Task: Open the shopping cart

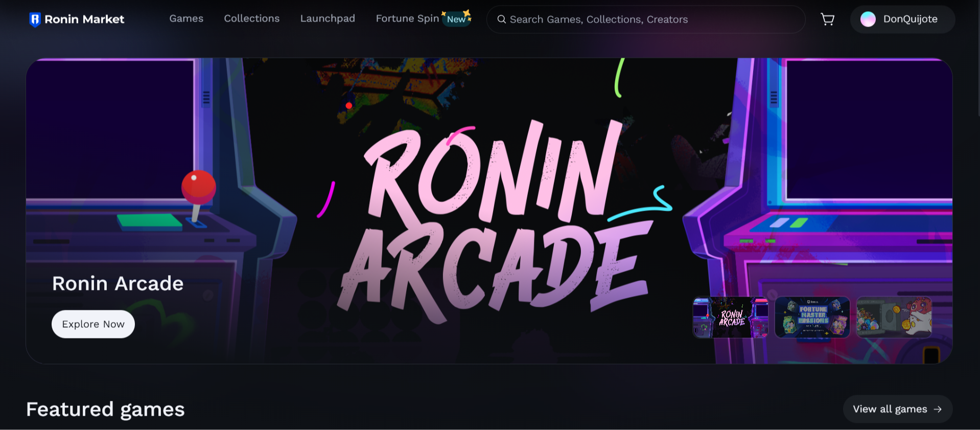Action: click(827, 19)
